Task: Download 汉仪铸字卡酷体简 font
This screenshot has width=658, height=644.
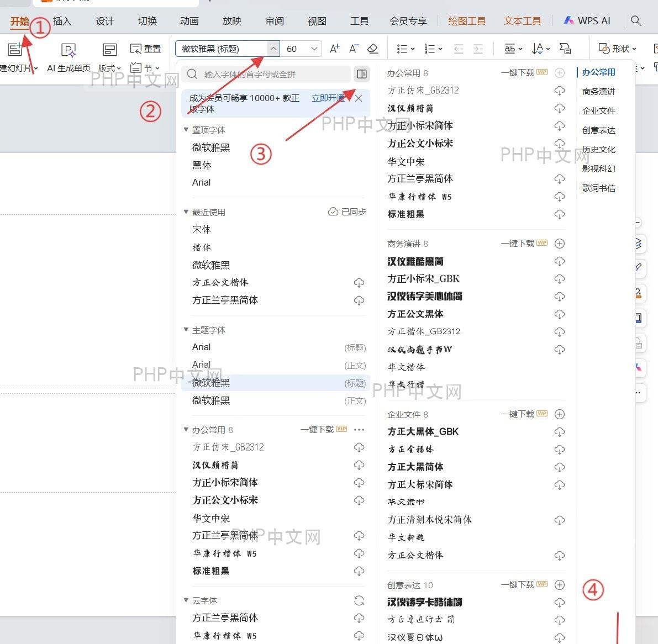Action: pyautogui.click(x=560, y=603)
